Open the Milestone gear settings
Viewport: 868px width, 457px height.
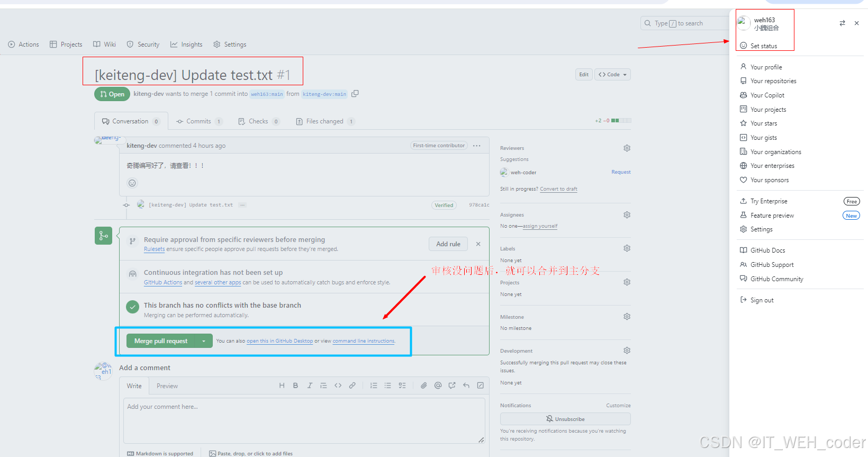coord(627,317)
